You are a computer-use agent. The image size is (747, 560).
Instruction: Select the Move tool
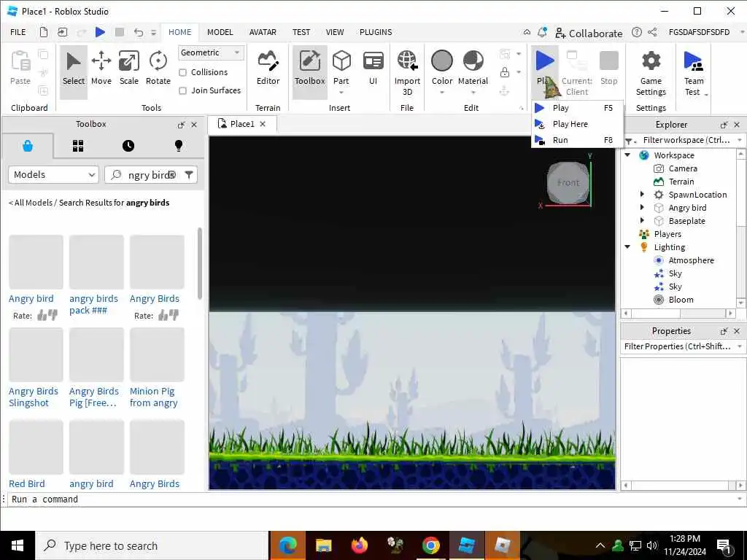[x=101, y=68]
